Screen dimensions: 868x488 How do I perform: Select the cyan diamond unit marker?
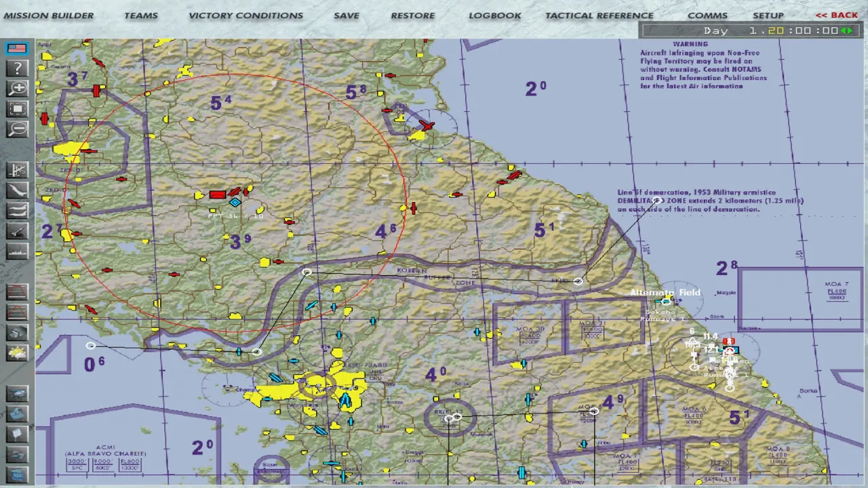coord(235,202)
